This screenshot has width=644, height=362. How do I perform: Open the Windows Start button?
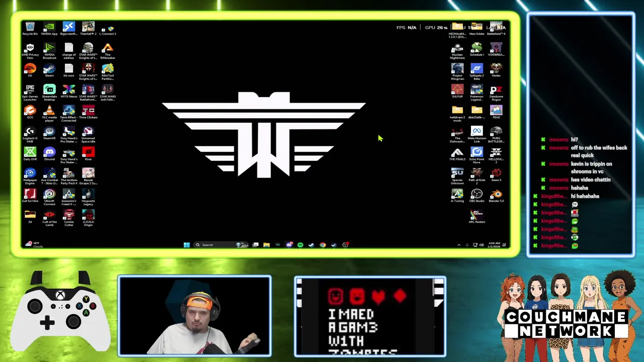pos(187,245)
